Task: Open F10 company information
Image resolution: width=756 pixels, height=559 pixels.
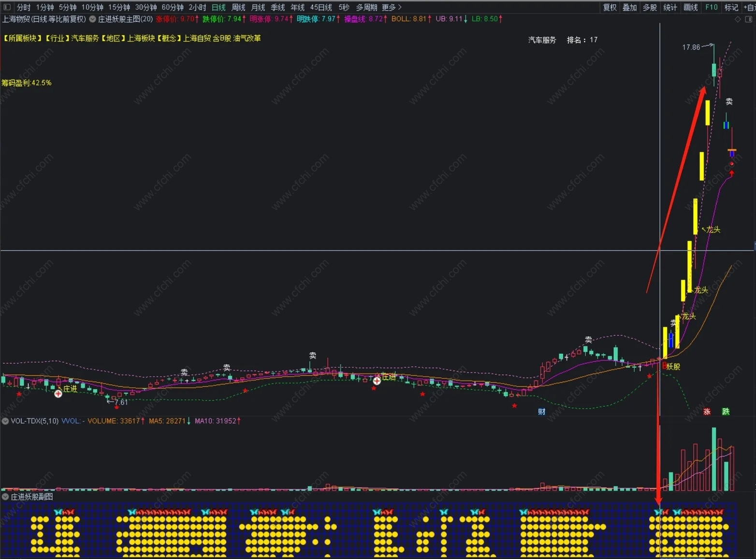Action: pyautogui.click(x=712, y=7)
